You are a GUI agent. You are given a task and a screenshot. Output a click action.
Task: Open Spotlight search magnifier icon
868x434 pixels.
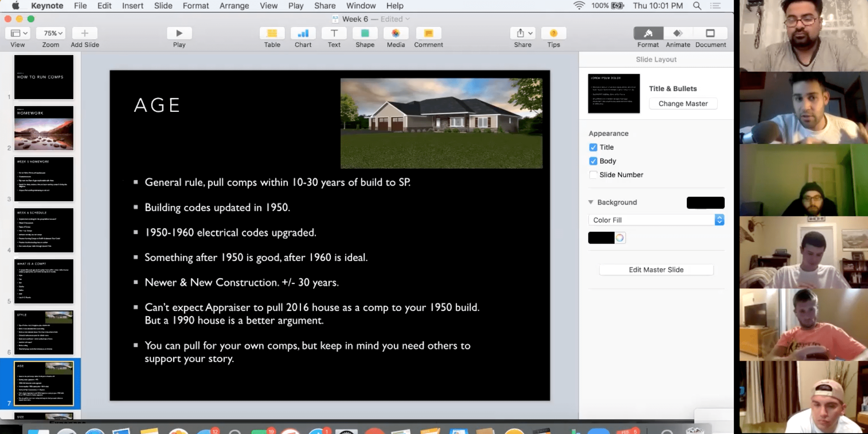pos(697,6)
